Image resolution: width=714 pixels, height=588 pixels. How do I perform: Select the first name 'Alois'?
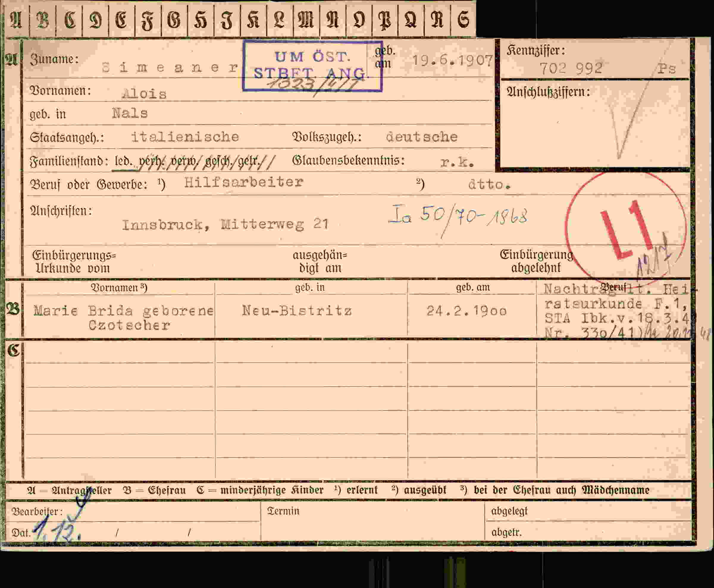144,93
